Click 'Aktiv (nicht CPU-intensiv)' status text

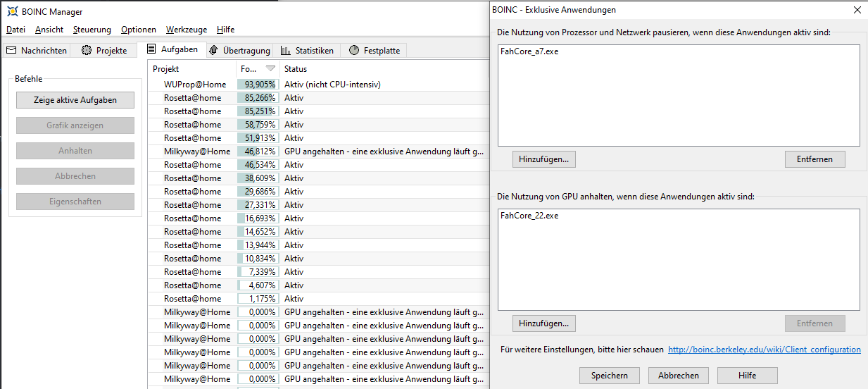tap(332, 85)
